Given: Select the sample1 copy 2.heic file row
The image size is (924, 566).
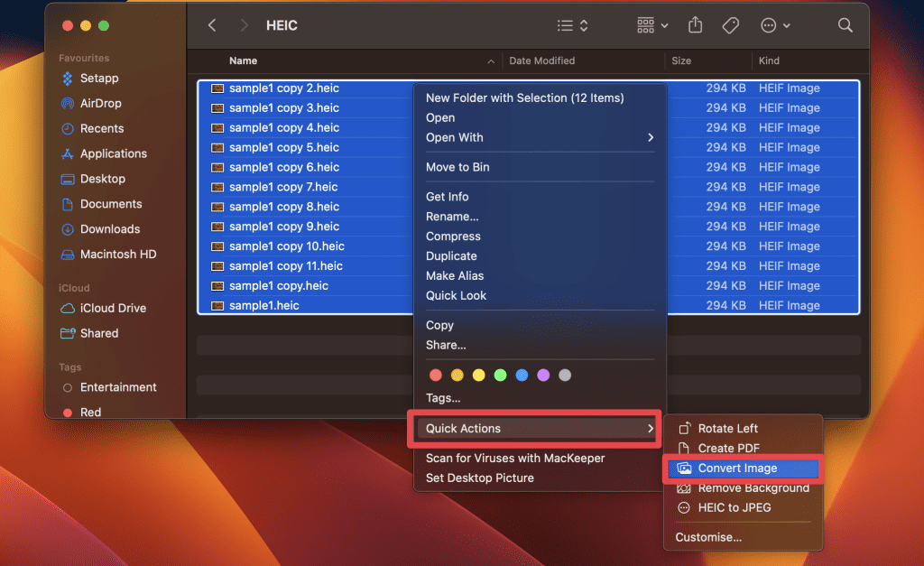Looking at the screenshot, I should pyautogui.click(x=284, y=88).
